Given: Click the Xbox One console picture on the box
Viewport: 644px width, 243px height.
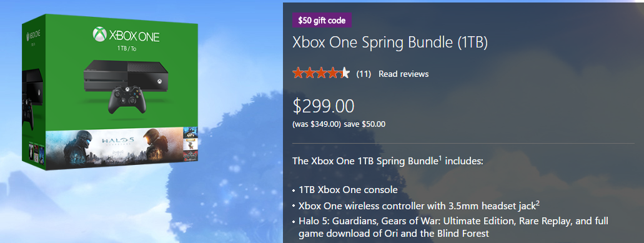Looking at the screenshot, I should click(126, 76).
